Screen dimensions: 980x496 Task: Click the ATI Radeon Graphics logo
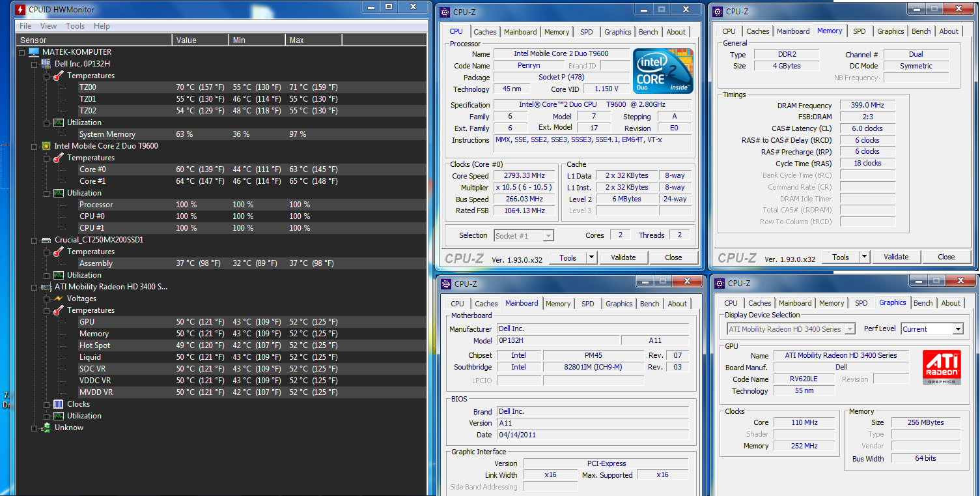tap(941, 368)
